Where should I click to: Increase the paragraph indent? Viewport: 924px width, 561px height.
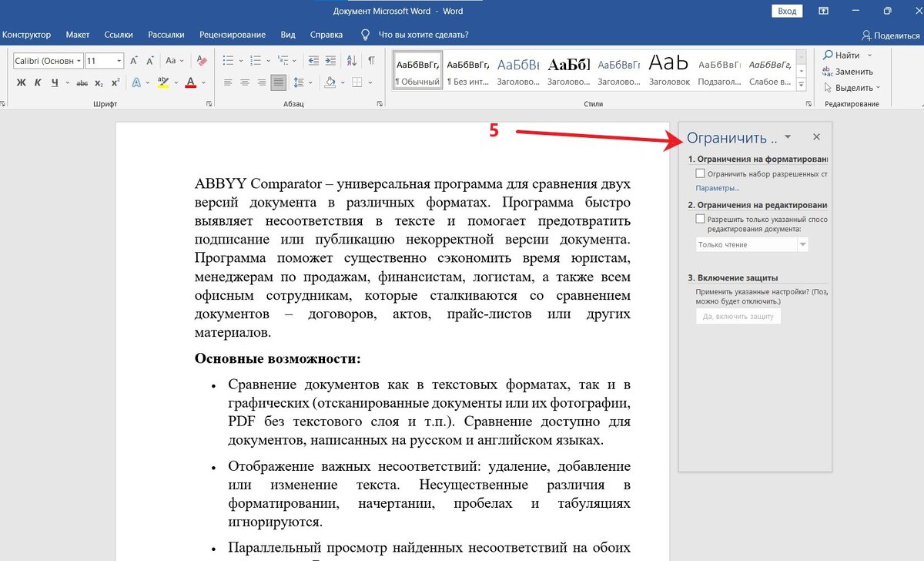coord(330,60)
